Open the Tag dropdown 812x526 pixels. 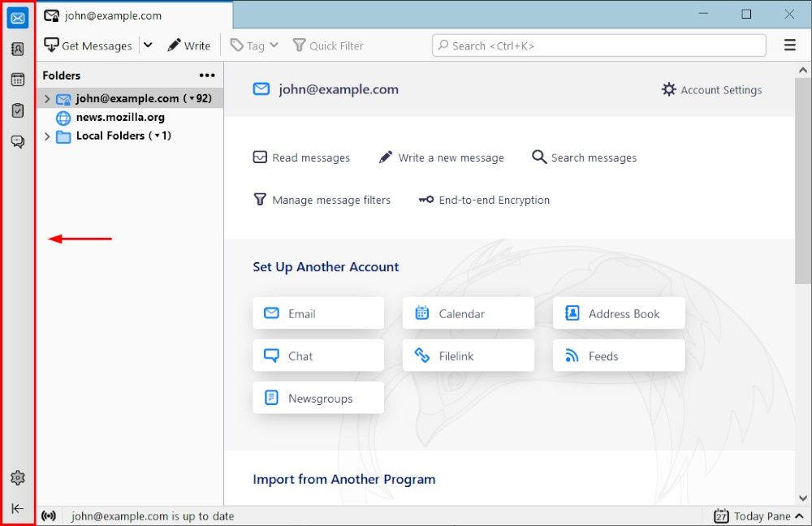pos(254,45)
